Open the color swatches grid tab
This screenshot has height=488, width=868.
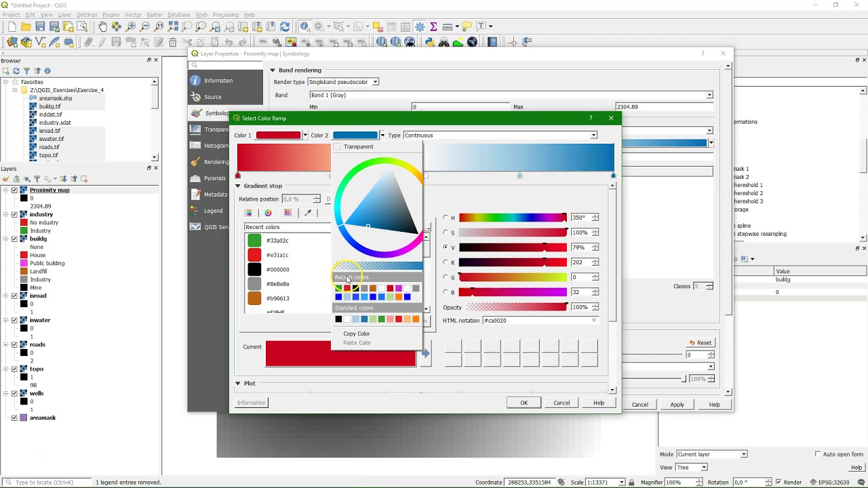click(x=288, y=213)
